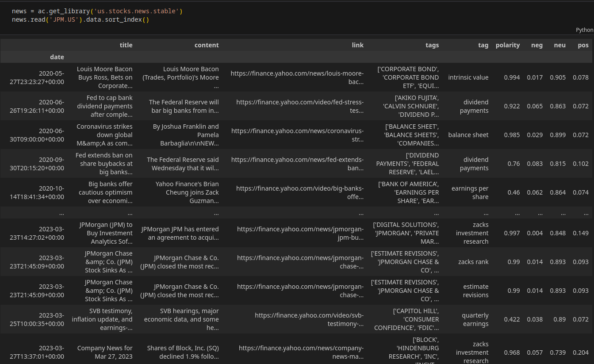Viewport: 594px width, 364px height.
Task: Click the Big banks offer cautious optimism title
Action: 106,192
